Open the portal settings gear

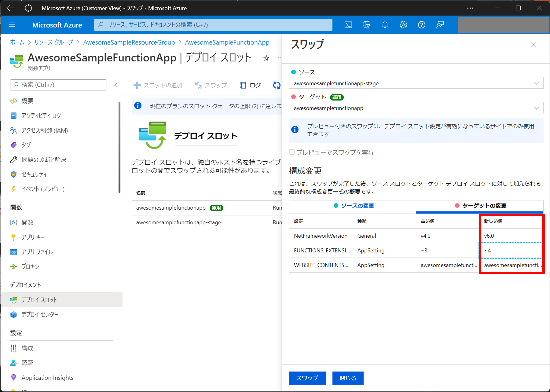(x=403, y=25)
